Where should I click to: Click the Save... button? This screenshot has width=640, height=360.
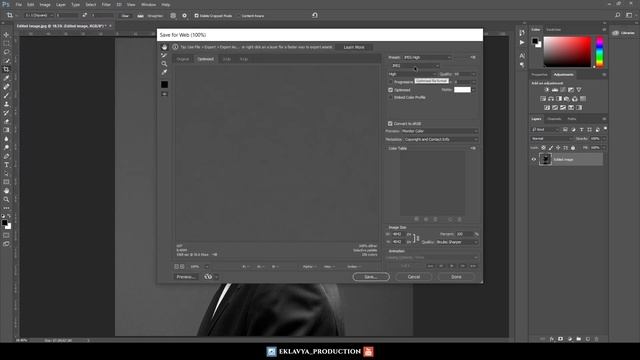[x=371, y=277]
